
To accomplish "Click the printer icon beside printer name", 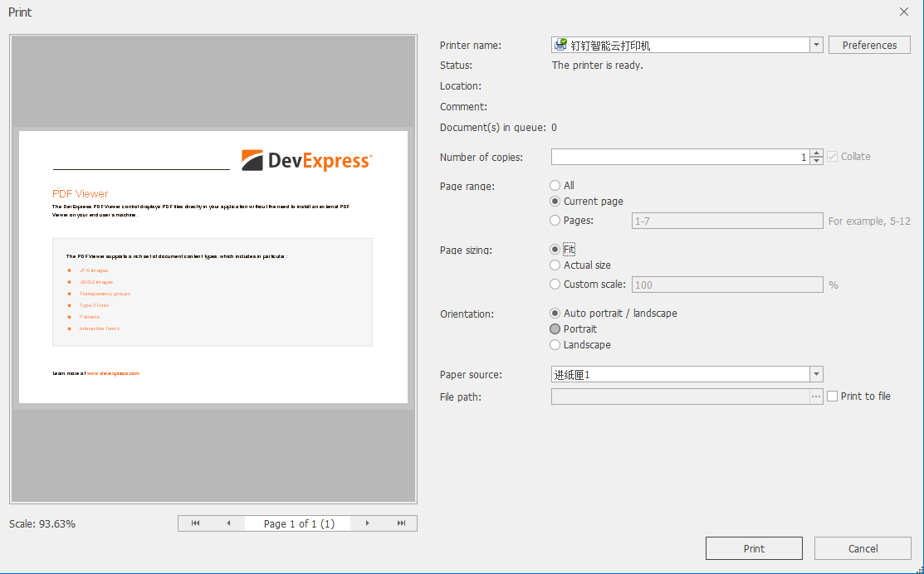I will point(560,45).
